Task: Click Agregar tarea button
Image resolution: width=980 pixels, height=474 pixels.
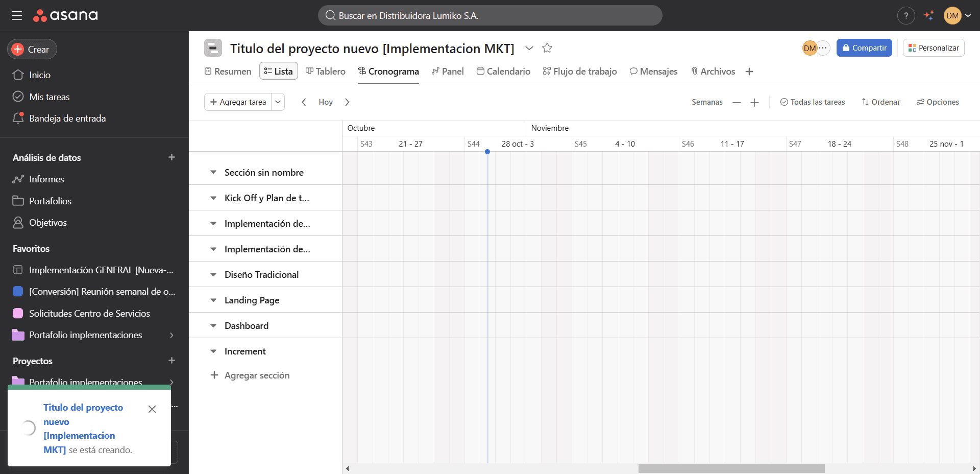Action: (x=238, y=102)
